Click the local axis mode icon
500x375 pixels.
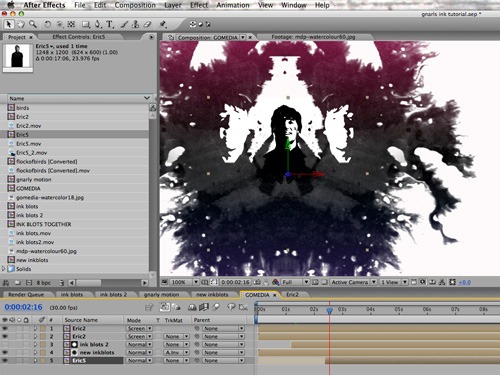point(193,24)
